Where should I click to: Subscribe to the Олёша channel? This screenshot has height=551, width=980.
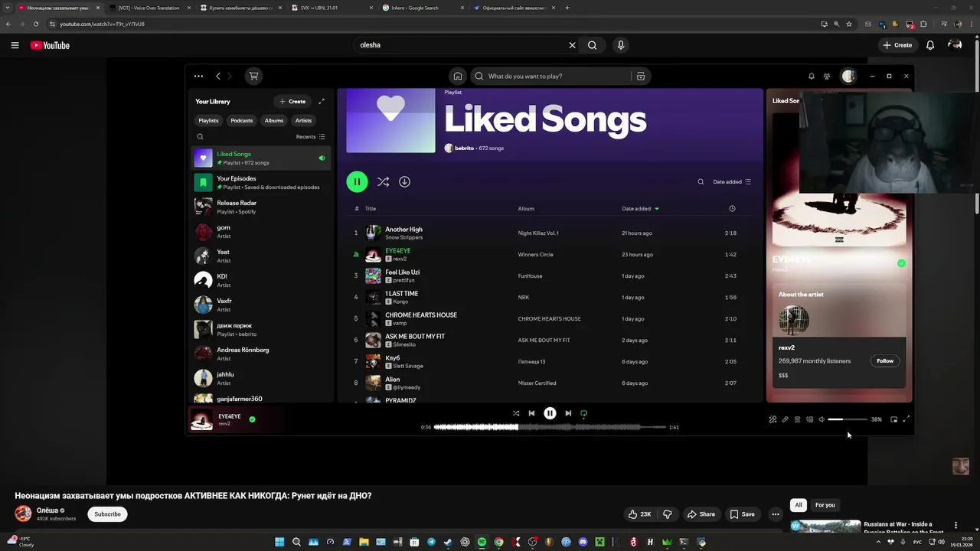(x=107, y=514)
